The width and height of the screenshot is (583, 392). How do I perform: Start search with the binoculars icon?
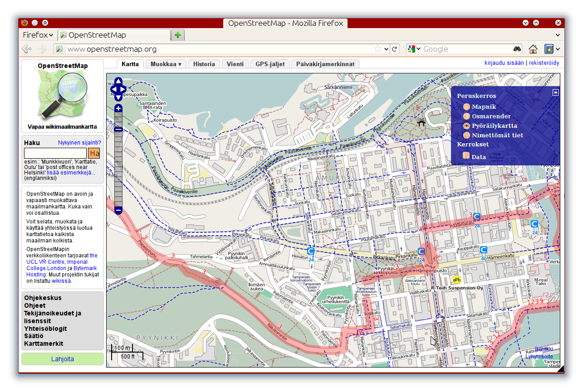[517, 49]
